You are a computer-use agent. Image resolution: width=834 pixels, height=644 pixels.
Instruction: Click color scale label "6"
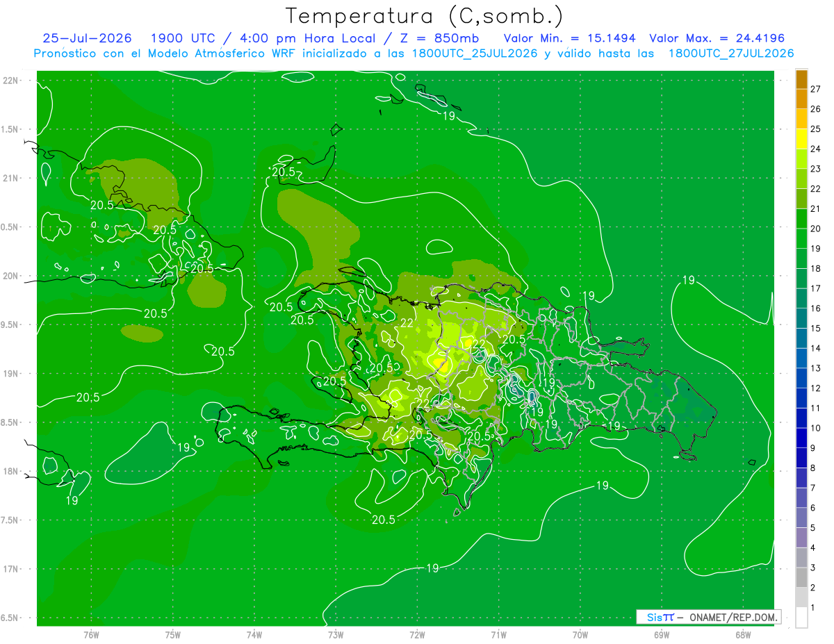813,508
